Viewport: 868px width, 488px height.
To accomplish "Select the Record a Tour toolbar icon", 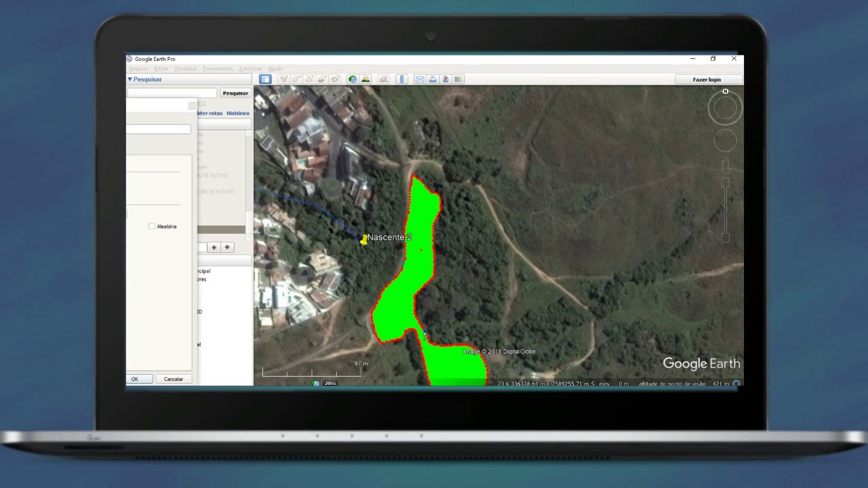I will pos(334,79).
